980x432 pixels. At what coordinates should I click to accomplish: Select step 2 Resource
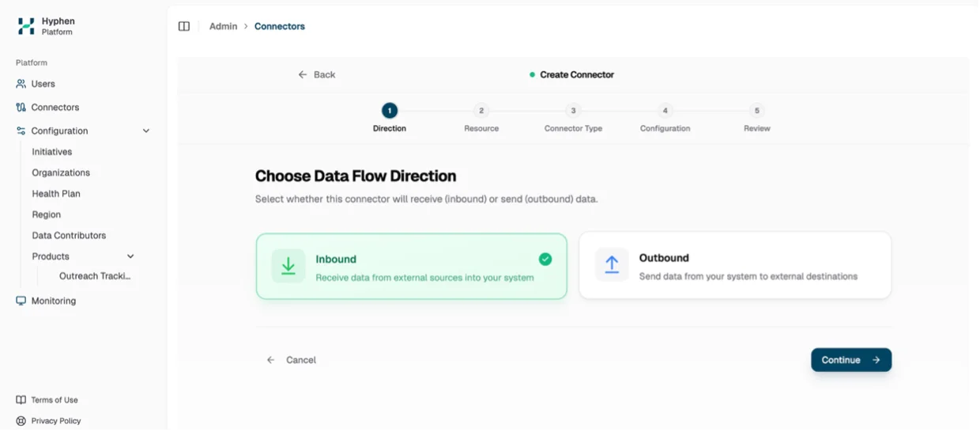pos(481,119)
